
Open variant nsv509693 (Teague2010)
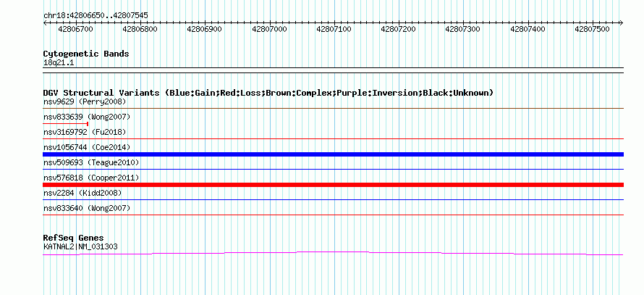[x=91, y=162]
